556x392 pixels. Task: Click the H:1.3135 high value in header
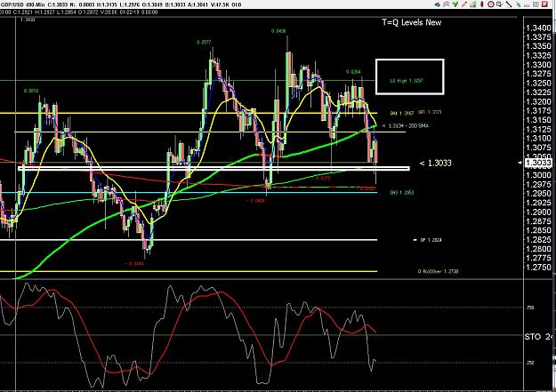[x=109, y=4]
